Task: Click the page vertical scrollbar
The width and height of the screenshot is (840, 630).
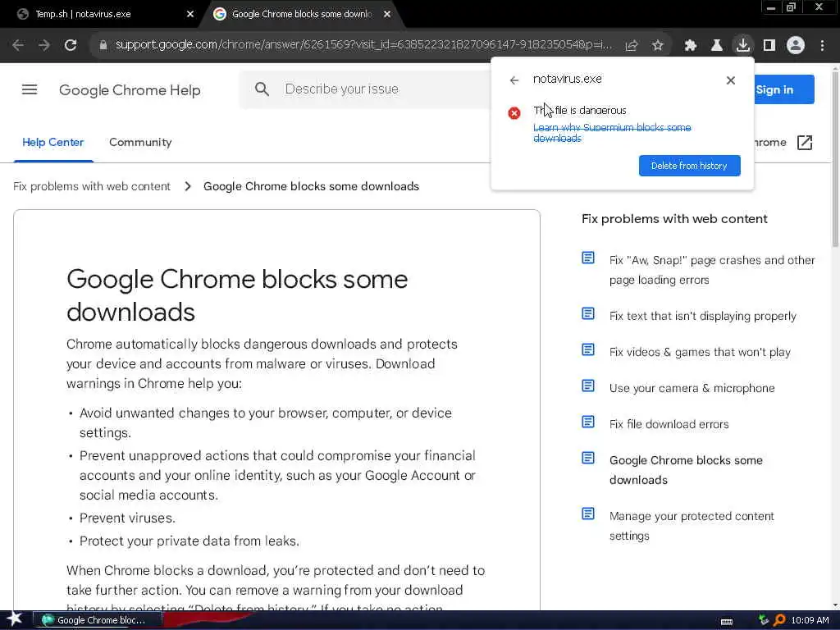Action: pyautogui.click(x=835, y=161)
